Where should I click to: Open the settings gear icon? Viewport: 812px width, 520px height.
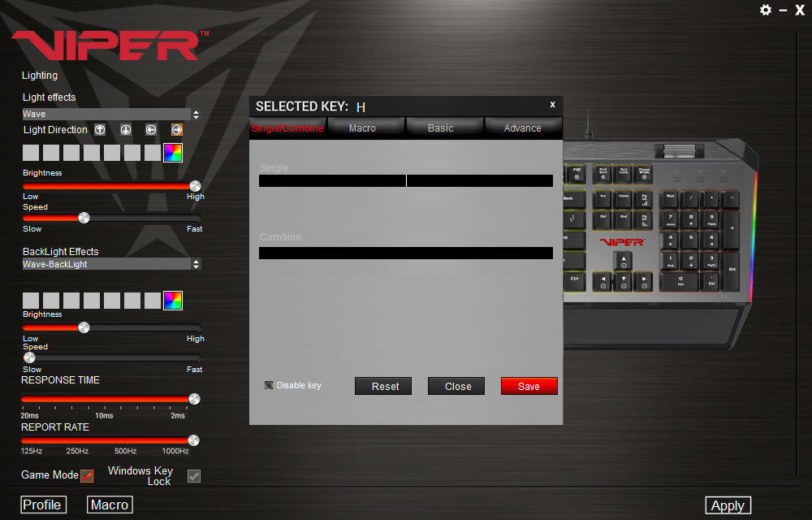tap(766, 10)
